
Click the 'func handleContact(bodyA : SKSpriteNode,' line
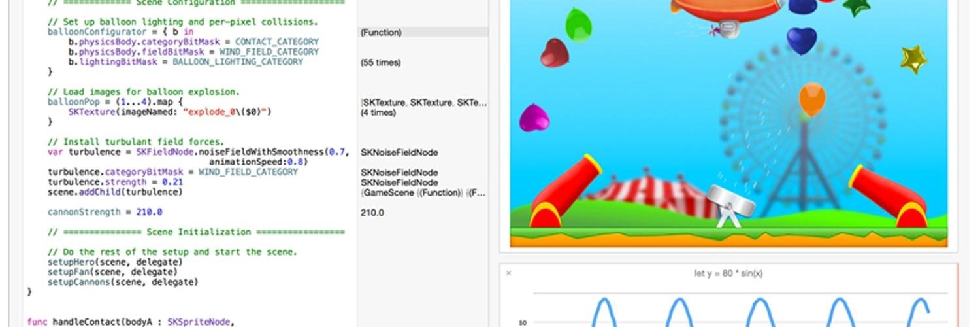(x=131, y=322)
